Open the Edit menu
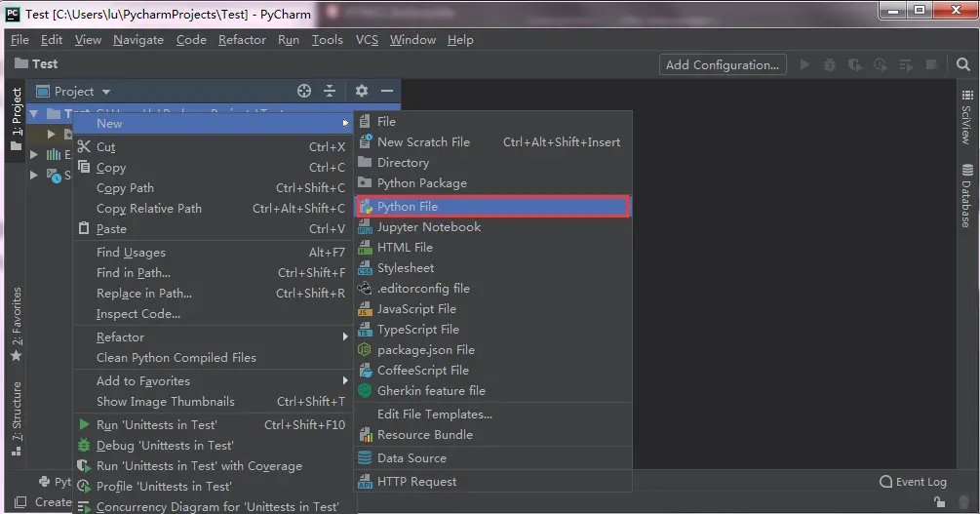This screenshot has width=980, height=514. [x=52, y=39]
